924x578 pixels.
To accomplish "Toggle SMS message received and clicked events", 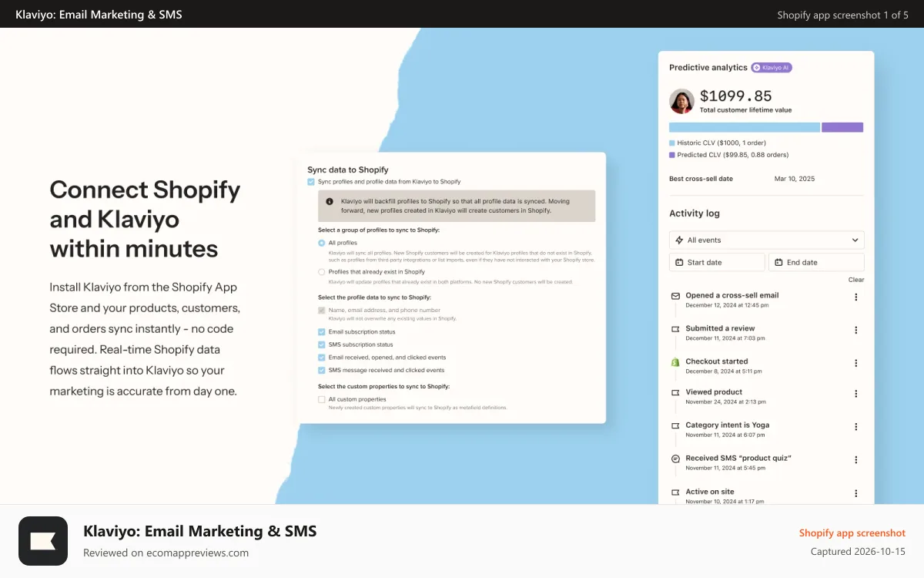I will click(x=322, y=370).
